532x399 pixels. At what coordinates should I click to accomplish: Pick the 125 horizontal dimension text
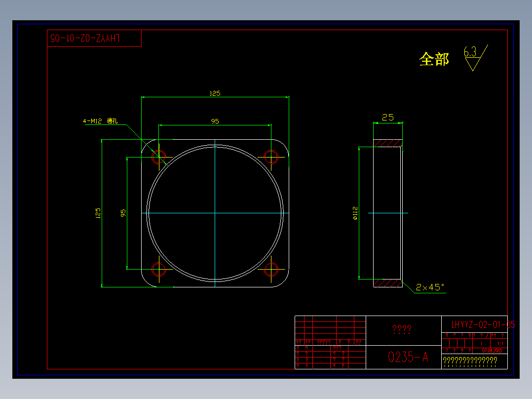coord(215,93)
